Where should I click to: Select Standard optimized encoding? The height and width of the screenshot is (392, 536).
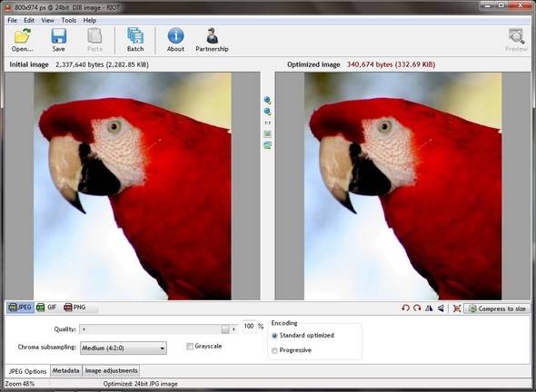(x=274, y=336)
